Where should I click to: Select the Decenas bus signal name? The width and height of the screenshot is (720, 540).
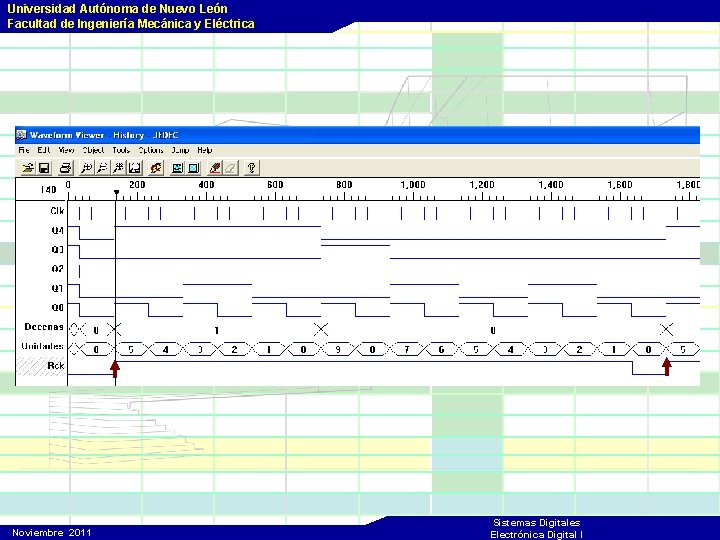(44, 326)
